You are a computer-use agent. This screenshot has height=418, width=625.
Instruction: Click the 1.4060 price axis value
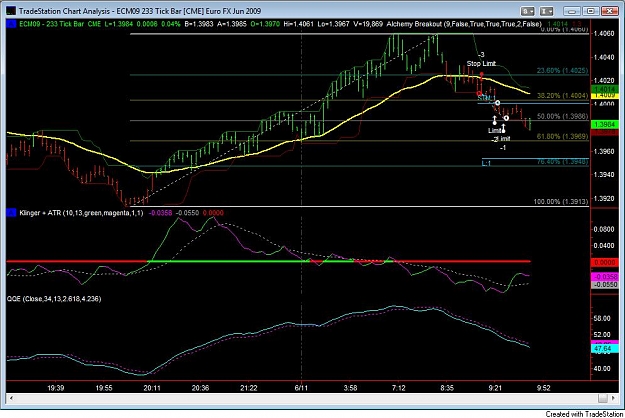pyautogui.click(x=604, y=33)
